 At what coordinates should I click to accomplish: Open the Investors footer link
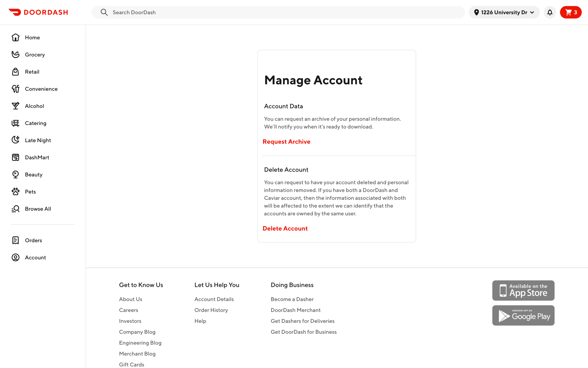pyautogui.click(x=130, y=321)
